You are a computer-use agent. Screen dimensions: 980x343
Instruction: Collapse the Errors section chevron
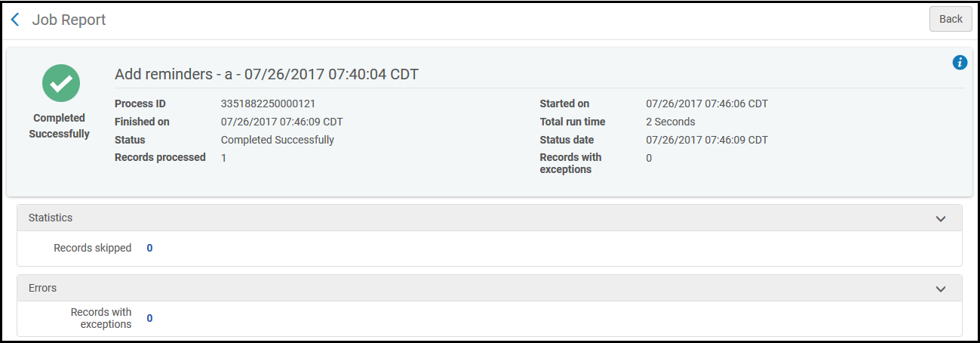941,289
